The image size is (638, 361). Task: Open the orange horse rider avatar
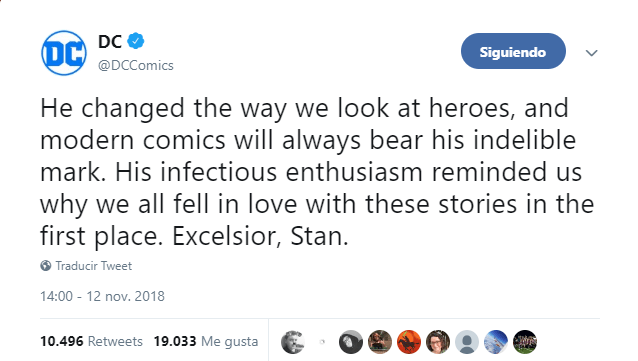pos(409,341)
